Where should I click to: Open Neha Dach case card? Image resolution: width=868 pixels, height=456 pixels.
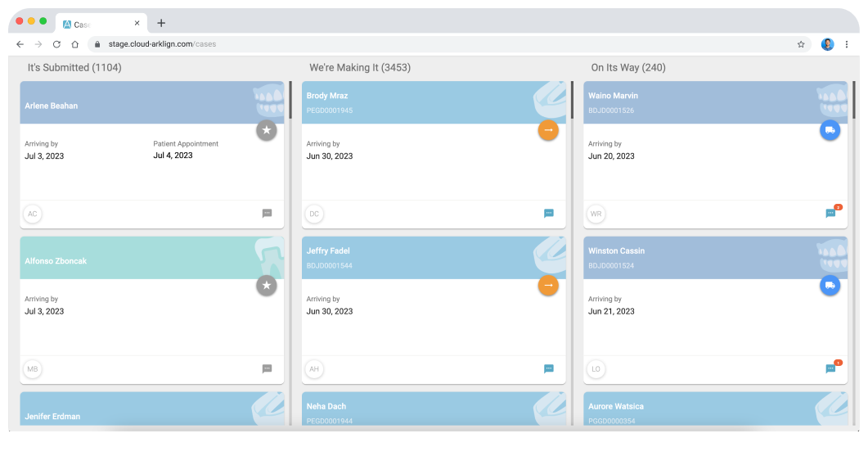pyautogui.click(x=434, y=409)
